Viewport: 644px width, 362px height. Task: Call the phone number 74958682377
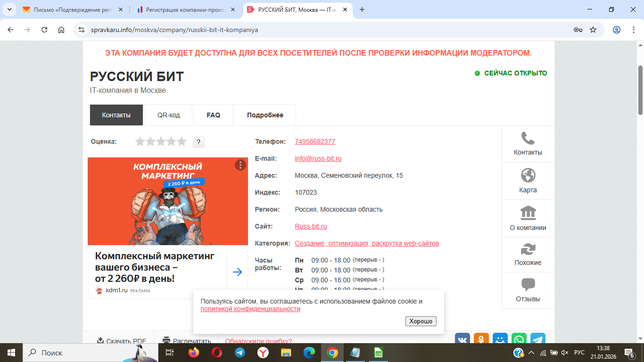pos(315,141)
